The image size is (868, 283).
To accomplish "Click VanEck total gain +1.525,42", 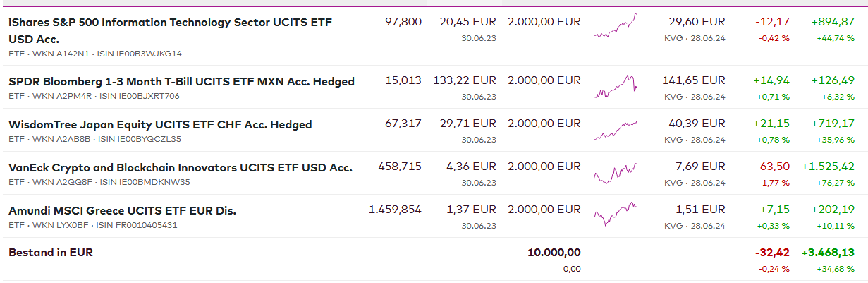I will pos(828,167).
